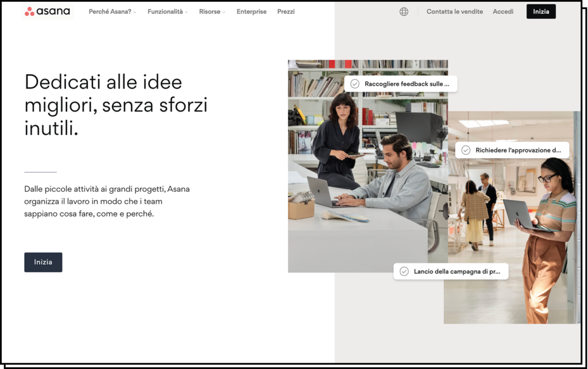The width and height of the screenshot is (588, 369).
Task: Click the Accedi login link
Action: [x=503, y=11]
